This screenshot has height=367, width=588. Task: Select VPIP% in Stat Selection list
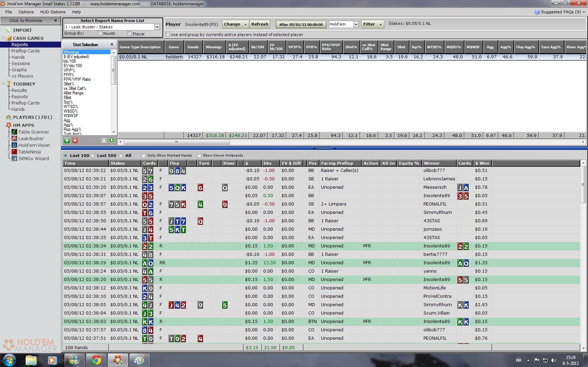coord(69,70)
